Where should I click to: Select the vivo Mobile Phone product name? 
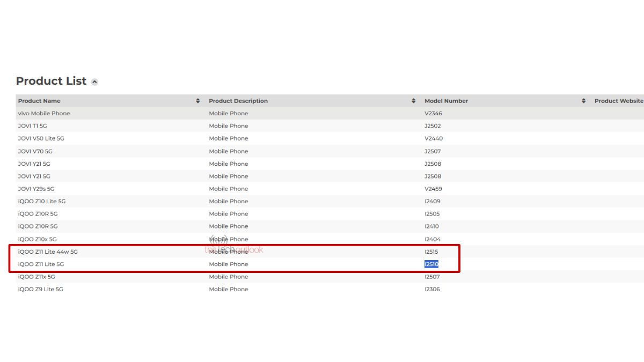point(44,114)
